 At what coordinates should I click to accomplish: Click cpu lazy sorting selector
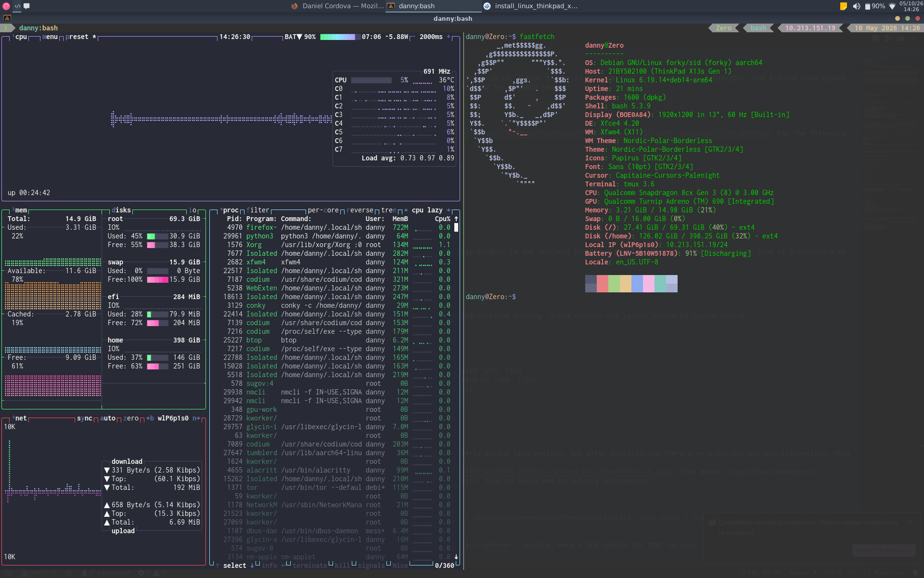[427, 210]
